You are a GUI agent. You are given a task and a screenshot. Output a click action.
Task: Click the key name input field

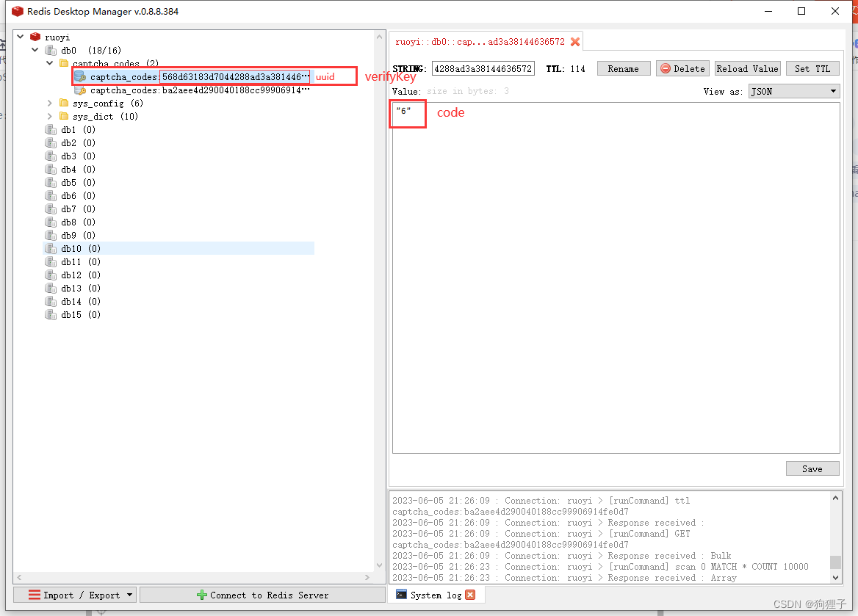coord(483,68)
